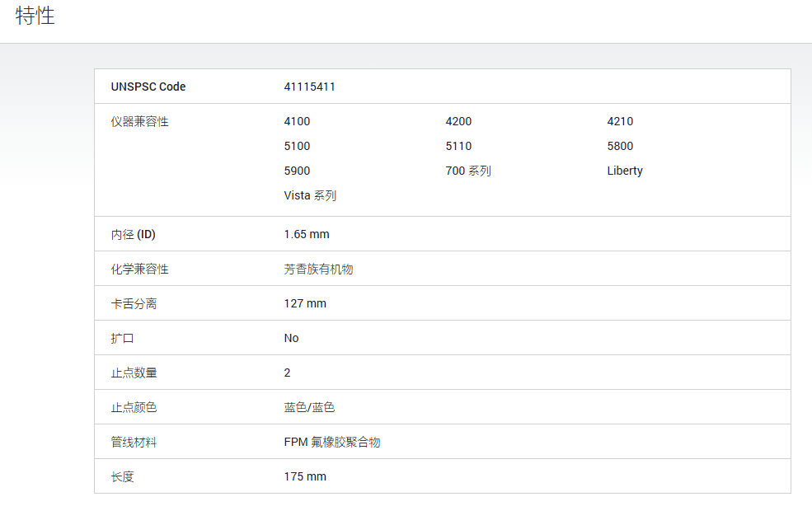This screenshot has width=812, height=525.
Task: Click the 止点数量 row label
Action: coord(134,373)
